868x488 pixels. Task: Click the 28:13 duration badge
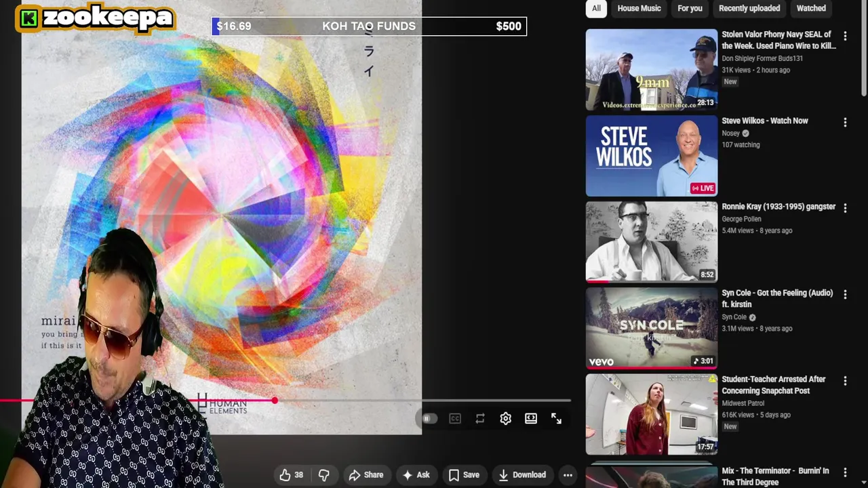pyautogui.click(x=705, y=102)
